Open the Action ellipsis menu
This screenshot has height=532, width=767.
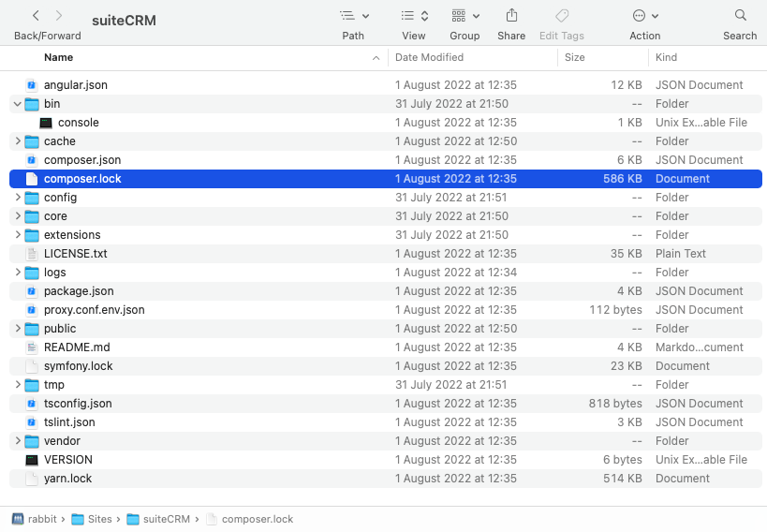(644, 16)
